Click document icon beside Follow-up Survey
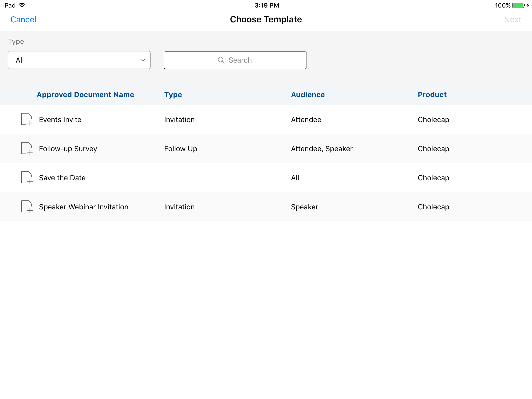The width and height of the screenshot is (532, 399). (x=26, y=149)
